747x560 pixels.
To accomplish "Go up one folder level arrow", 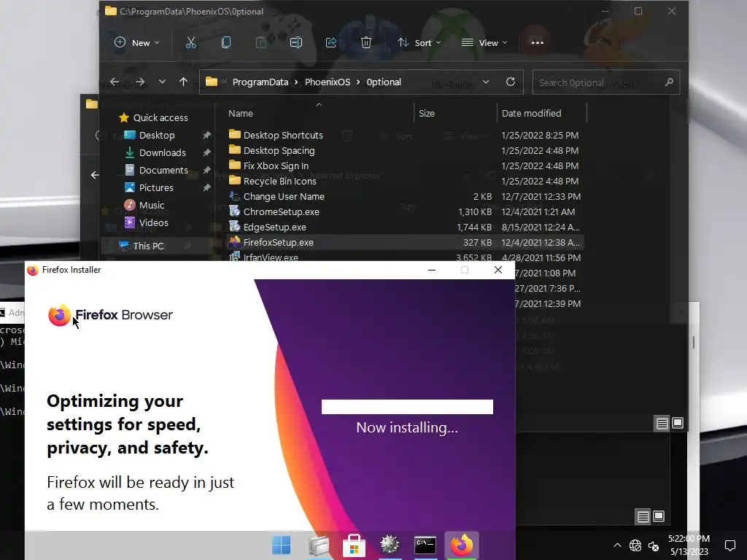I will pyautogui.click(x=183, y=82).
